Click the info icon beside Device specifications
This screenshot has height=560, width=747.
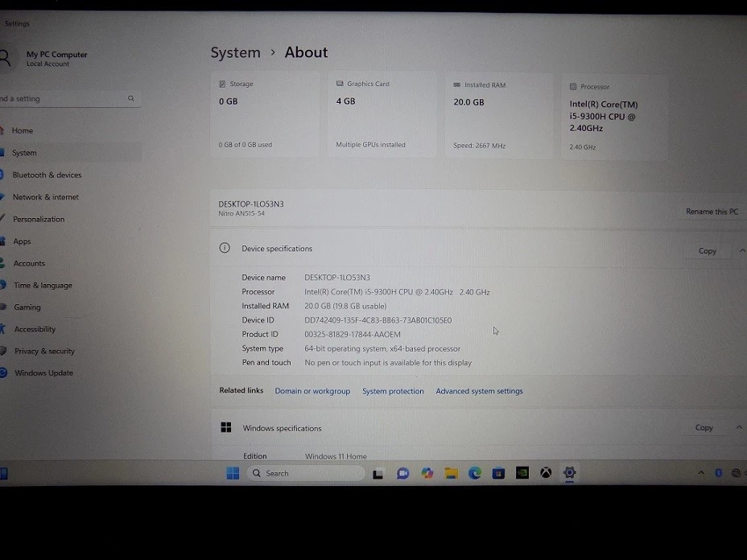tap(225, 249)
